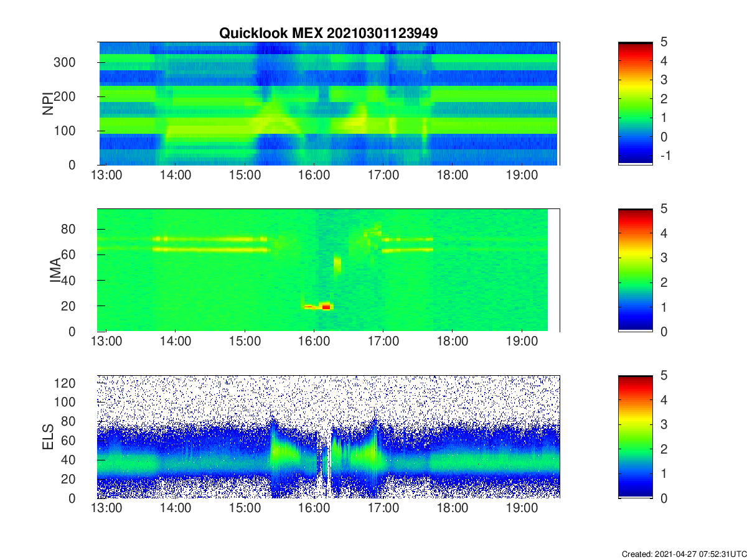Click the 19:00 tick under the NPI panel
The image size is (747, 560).
coord(522,175)
